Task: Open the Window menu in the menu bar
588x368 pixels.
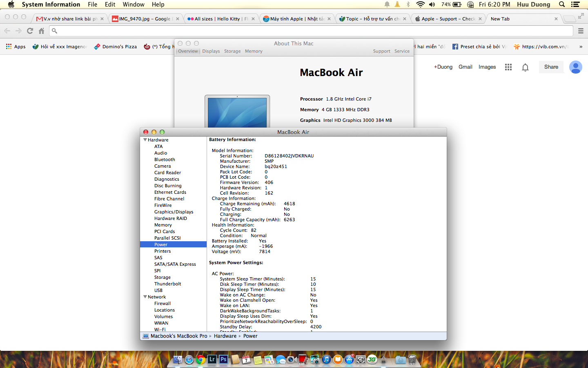Action: click(134, 4)
